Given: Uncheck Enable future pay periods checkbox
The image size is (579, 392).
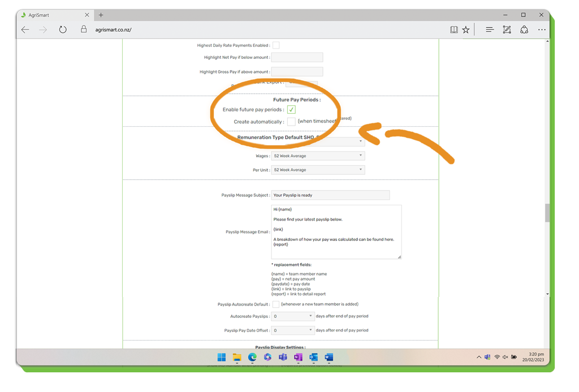Looking at the screenshot, I should click(291, 110).
